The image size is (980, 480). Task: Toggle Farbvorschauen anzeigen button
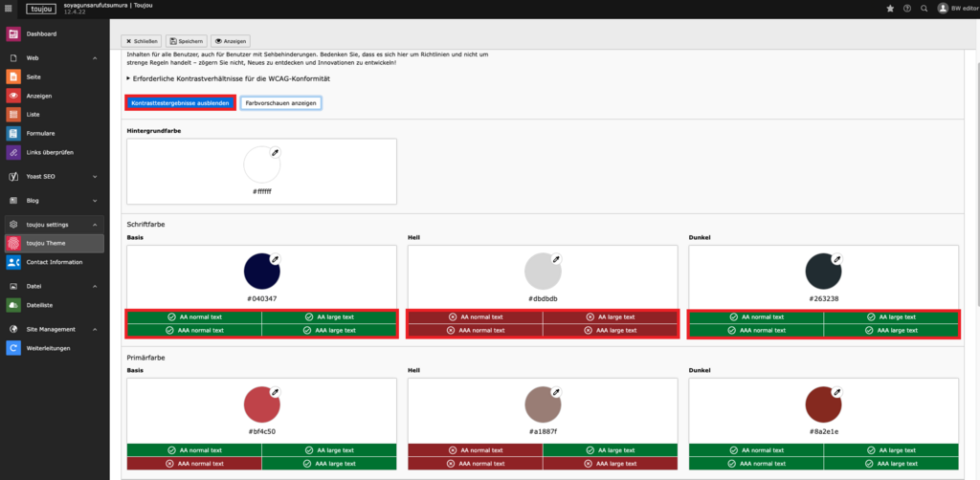coord(280,102)
